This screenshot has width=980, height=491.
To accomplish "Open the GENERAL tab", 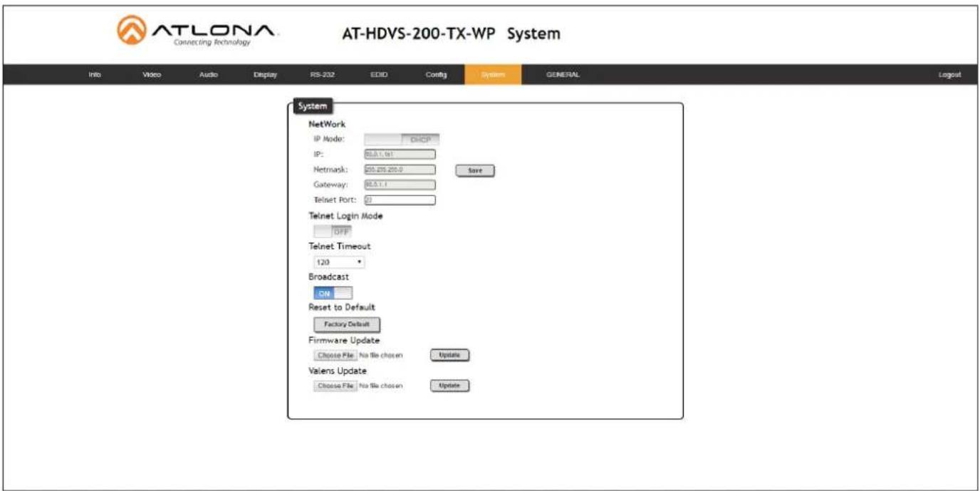I will tap(563, 75).
